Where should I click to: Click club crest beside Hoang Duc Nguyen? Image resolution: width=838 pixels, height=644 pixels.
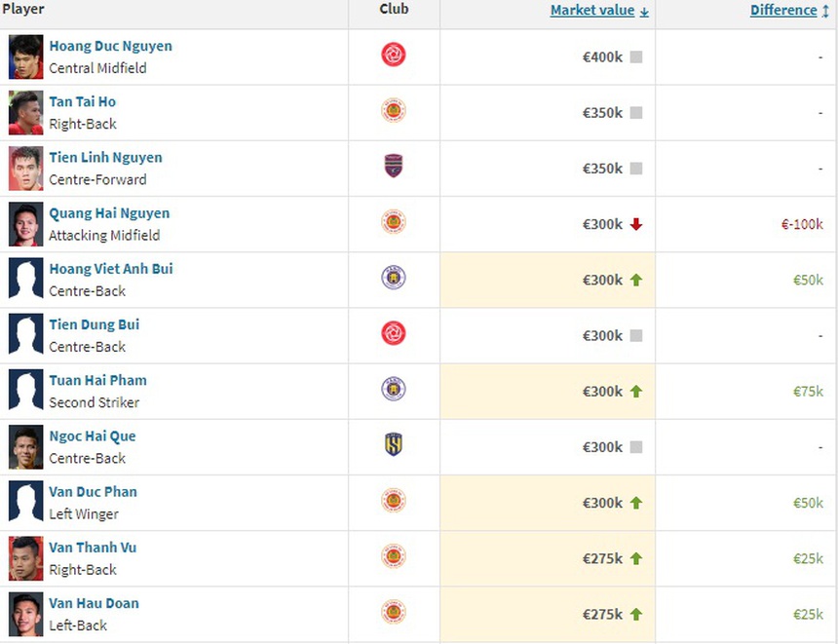pos(394,56)
